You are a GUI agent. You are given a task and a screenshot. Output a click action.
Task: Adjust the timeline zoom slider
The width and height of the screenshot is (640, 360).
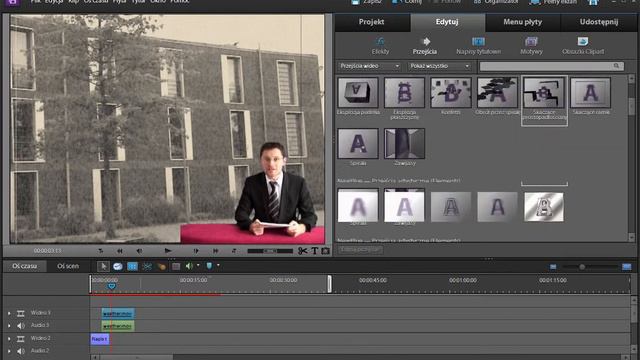(x=582, y=267)
